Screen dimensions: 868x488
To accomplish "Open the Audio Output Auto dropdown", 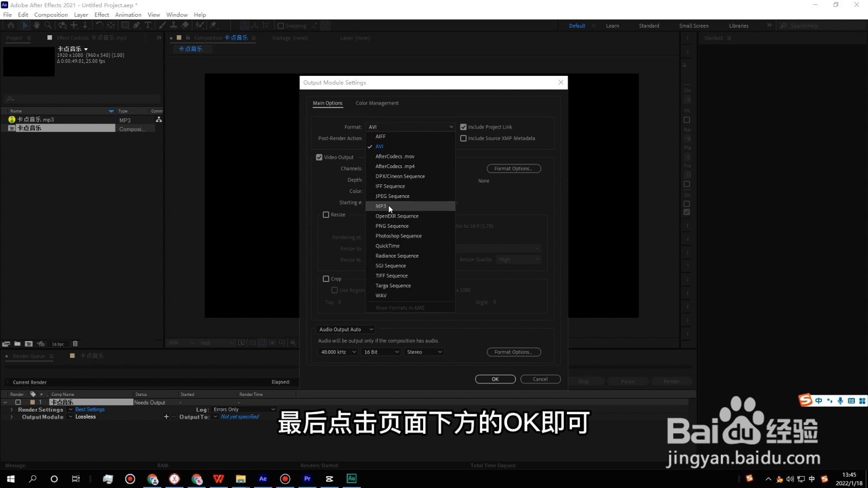I will coord(346,329).
